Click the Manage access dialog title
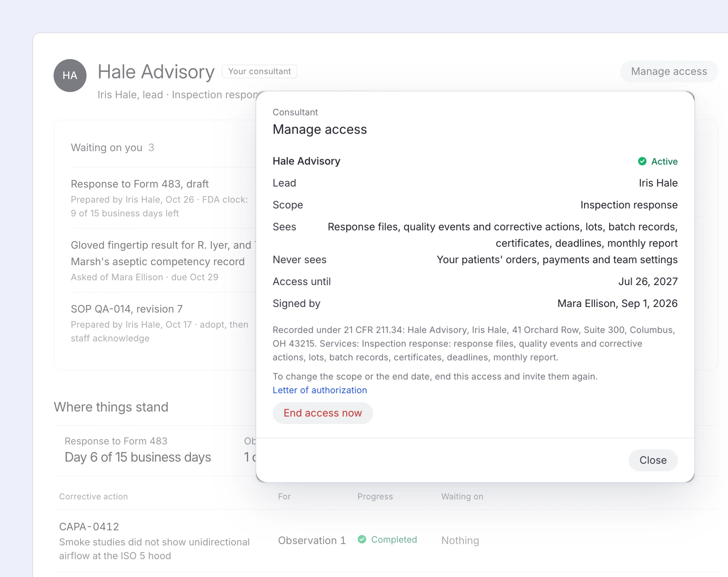This screenshot has width=728, height=577. (x=320, y=129)
